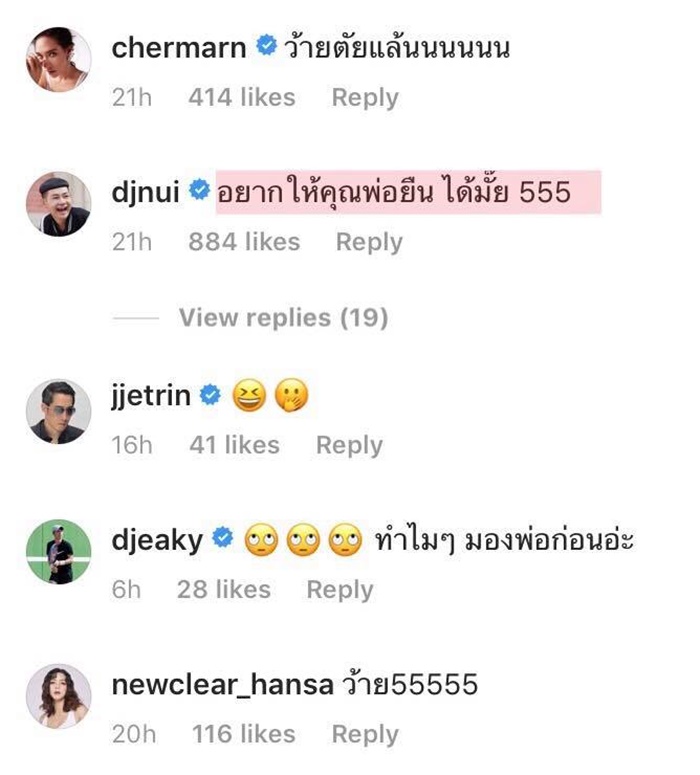View the 116 likes on newclear_hansa's comment

tap(244, 734)
